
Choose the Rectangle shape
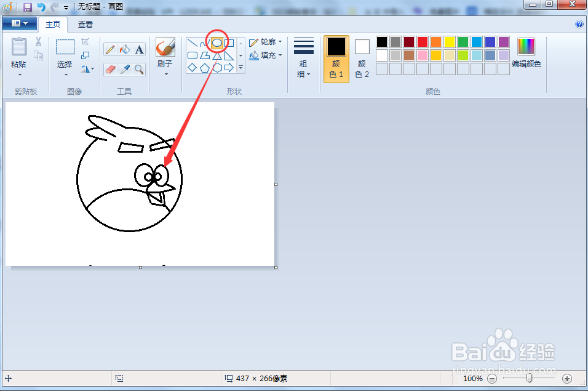click(x=229, y=43)
